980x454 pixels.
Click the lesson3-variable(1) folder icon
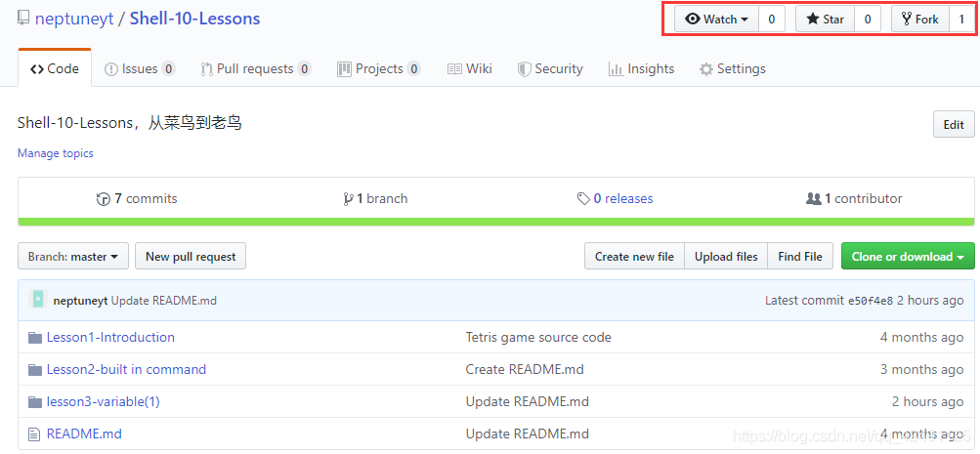tap(35, 402)
